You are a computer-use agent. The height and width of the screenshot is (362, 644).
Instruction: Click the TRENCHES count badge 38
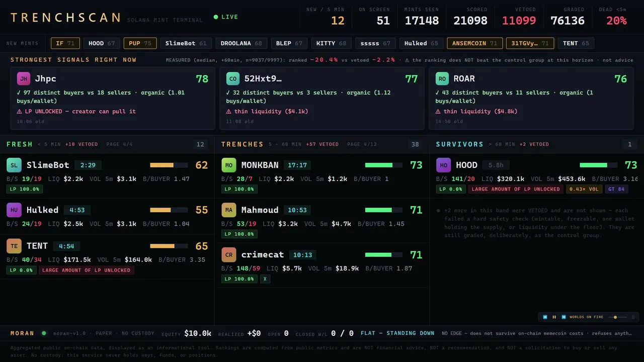415,144
